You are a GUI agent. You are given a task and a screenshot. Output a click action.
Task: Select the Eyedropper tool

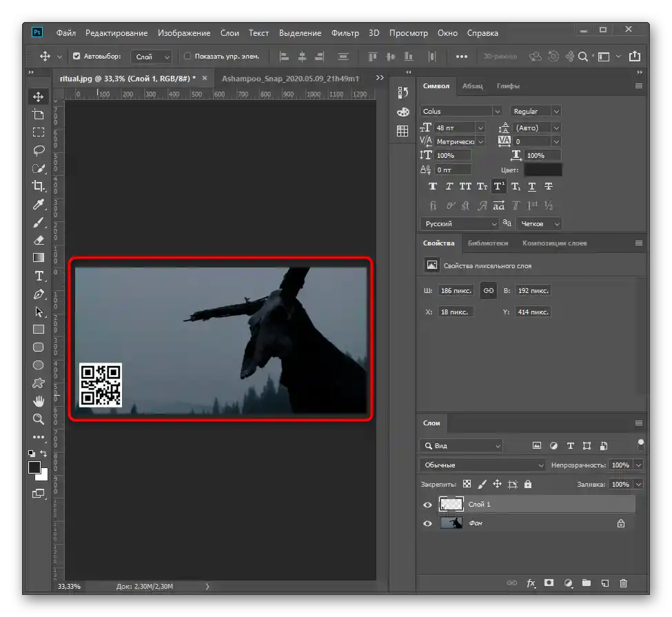click(39, 204)
